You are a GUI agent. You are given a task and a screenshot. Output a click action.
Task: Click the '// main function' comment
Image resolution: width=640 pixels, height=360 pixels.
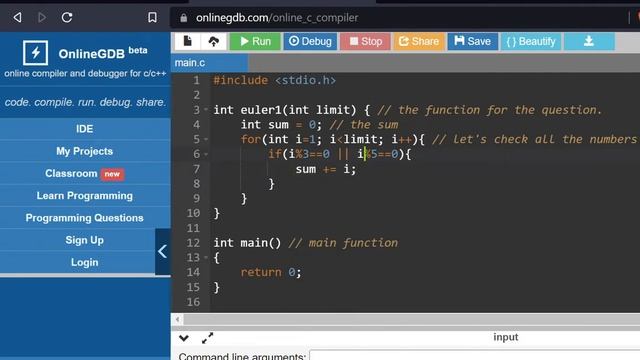tap(343, 243)
